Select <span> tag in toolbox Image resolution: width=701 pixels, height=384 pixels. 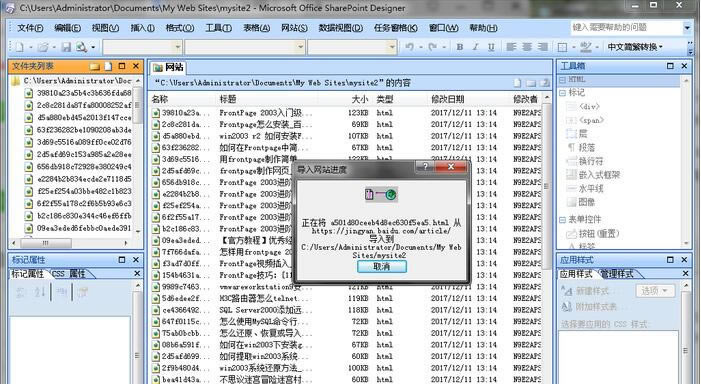point(591,120)
